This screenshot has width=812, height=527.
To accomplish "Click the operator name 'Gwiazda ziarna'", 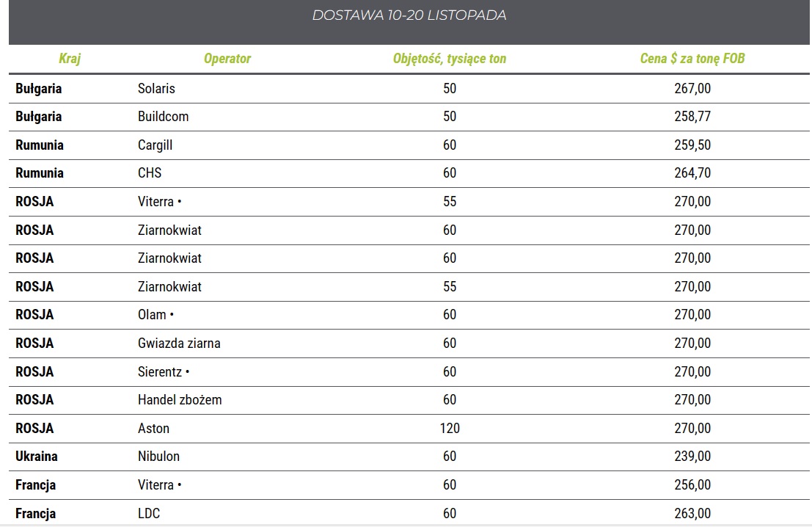I will pos(179,343).
